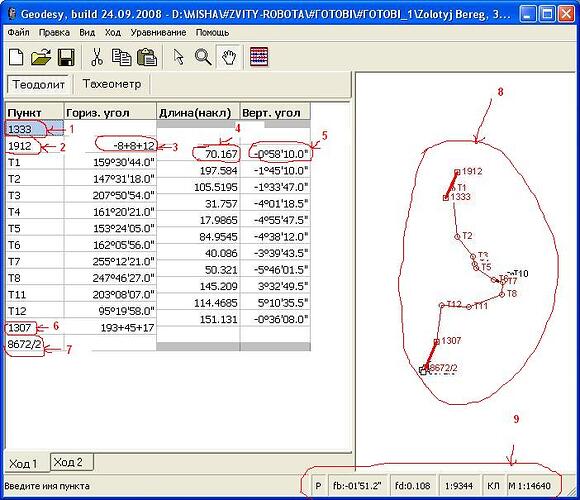Switch to the Тахеометр tab
Screen dimensions: 580x500
112,84
